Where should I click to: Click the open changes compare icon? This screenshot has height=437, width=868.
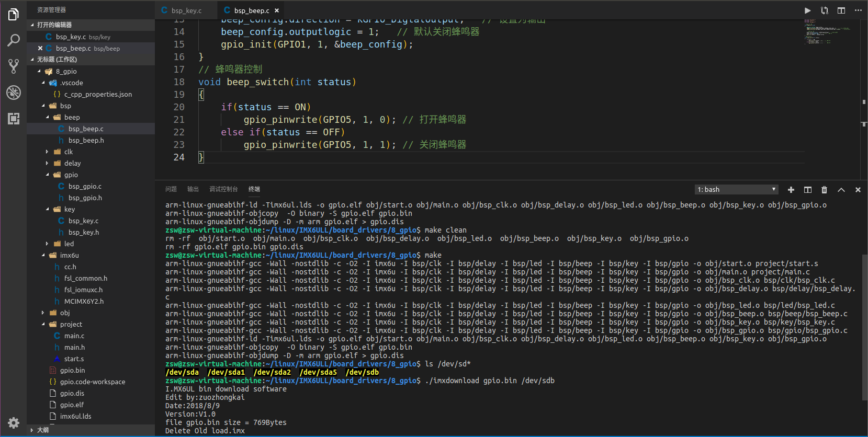pyautogui.click(x=825, y=10)
